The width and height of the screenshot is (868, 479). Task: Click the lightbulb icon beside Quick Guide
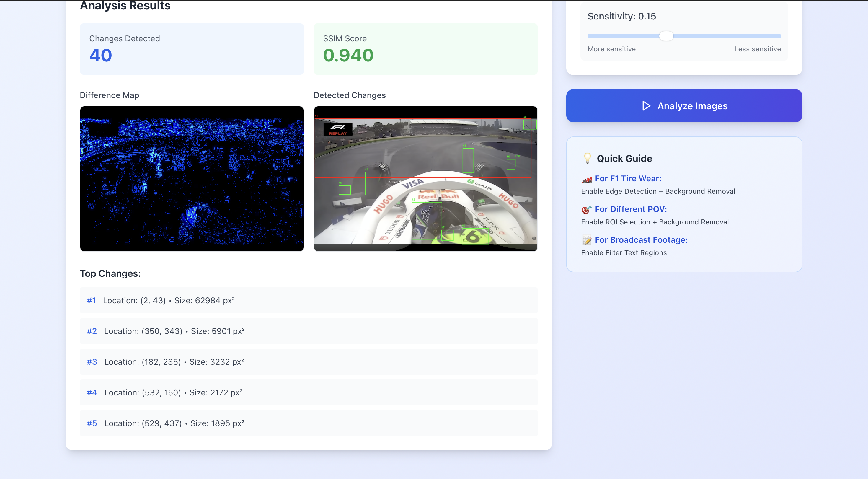coord(587,158)
